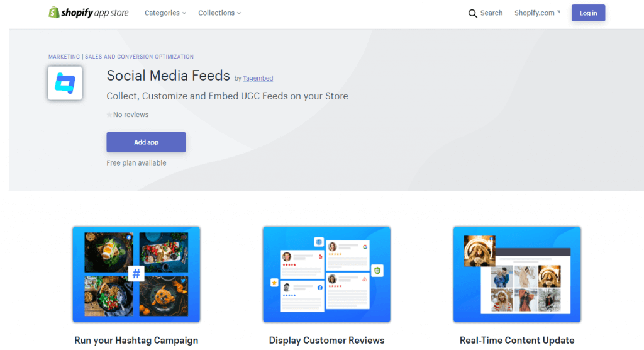Click the Log in button
This screenshot has width=644, height=350.
tap(588, 13)
